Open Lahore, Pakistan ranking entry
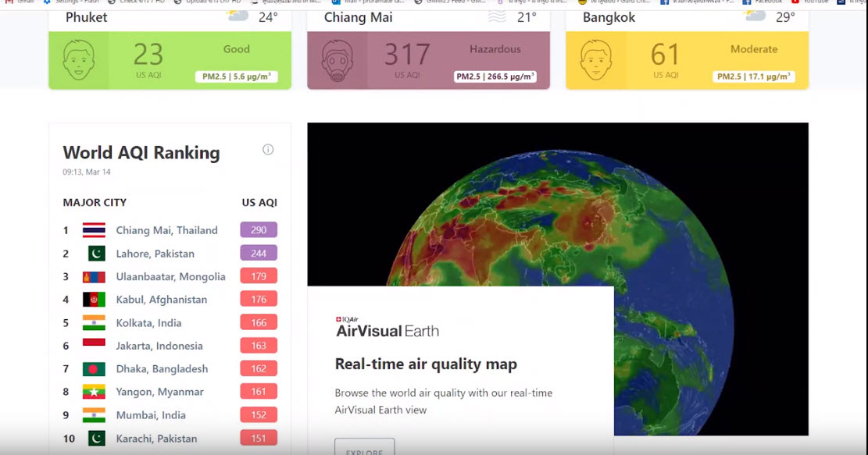Screen dimensions: 868x455 (x=155, y=253)
